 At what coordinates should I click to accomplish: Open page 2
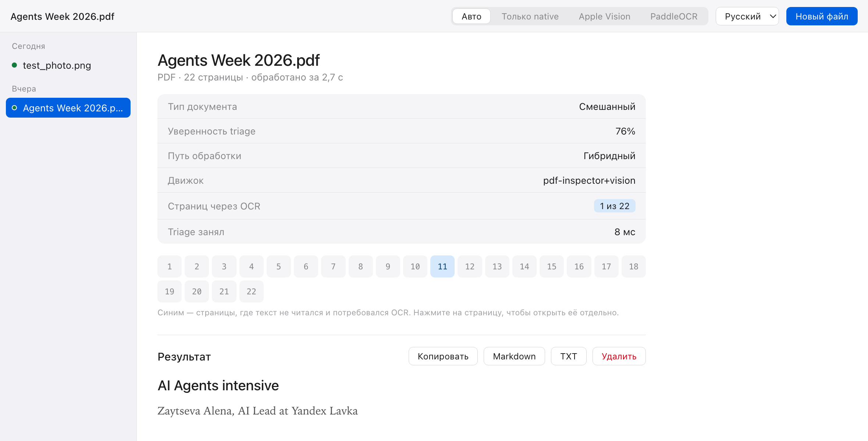click(197, 266)
